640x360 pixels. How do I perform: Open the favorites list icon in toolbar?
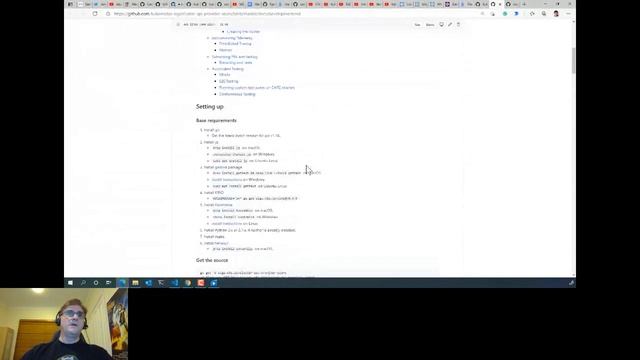(532, 13)
